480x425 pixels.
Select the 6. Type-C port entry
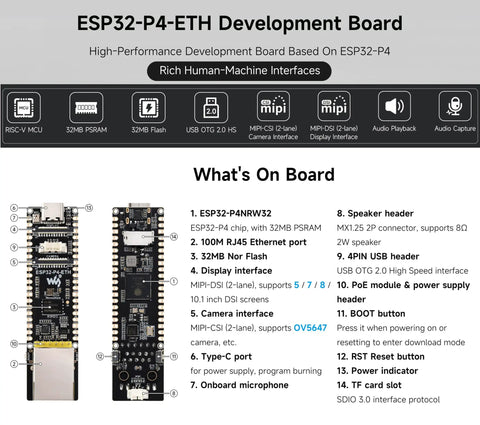[x=221, y=357]
